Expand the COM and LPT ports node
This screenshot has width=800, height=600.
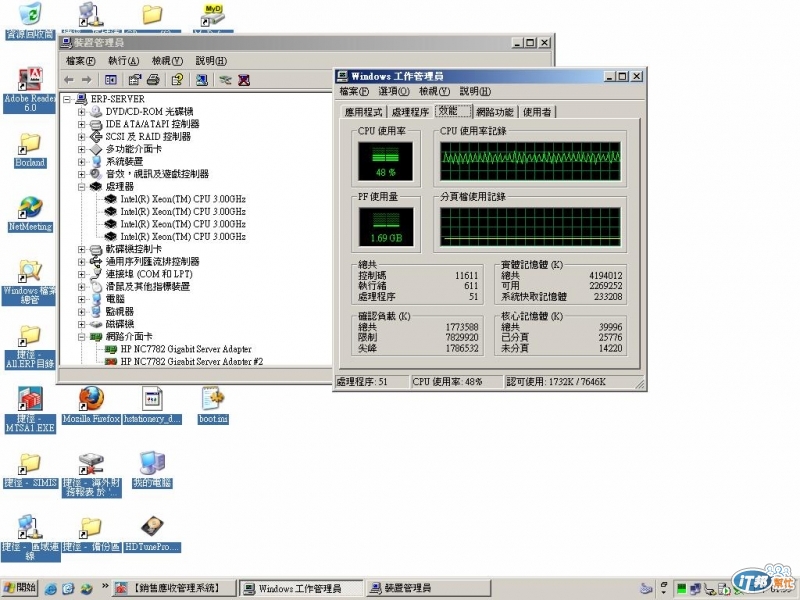click(x=82, y=274)
